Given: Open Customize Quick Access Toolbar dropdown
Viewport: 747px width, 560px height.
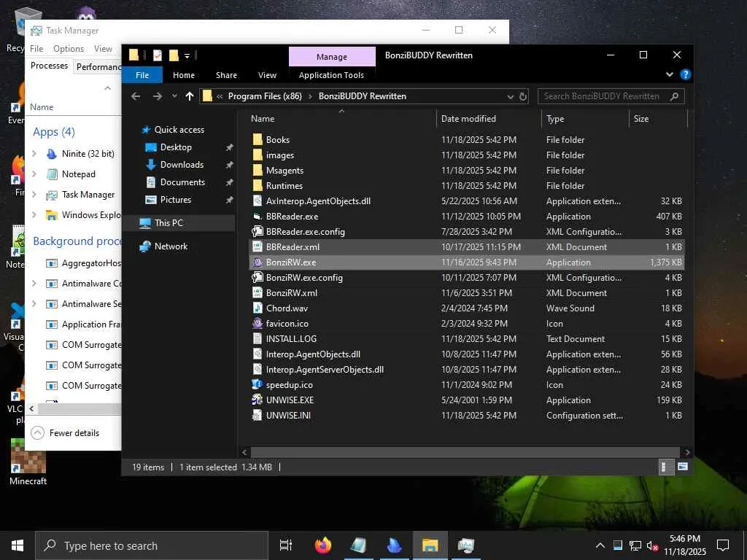Looking at the screenshot, I should tap(187, 55).
